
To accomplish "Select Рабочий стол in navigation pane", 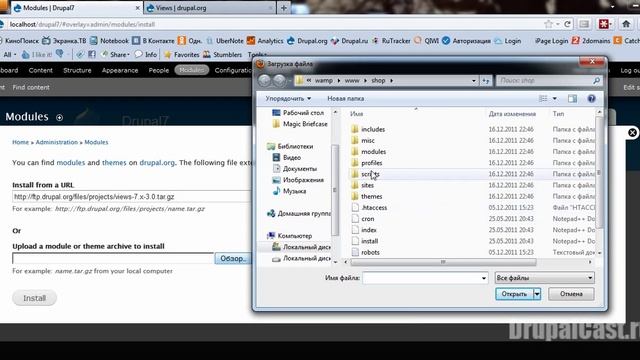I will (298, 113).
